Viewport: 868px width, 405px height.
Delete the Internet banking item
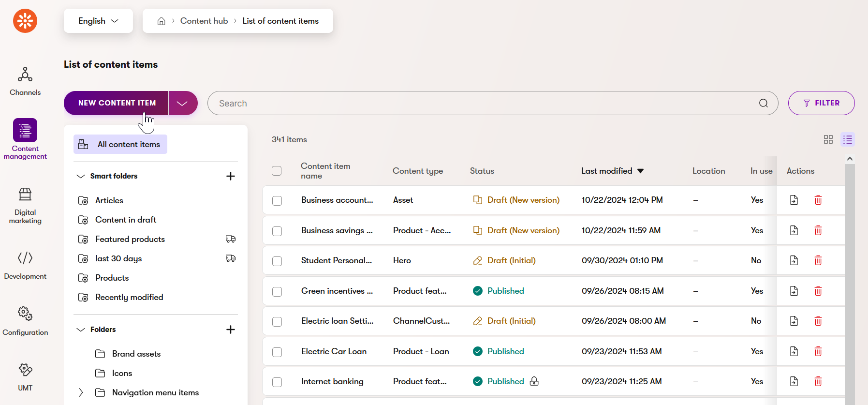pos(818,381)
